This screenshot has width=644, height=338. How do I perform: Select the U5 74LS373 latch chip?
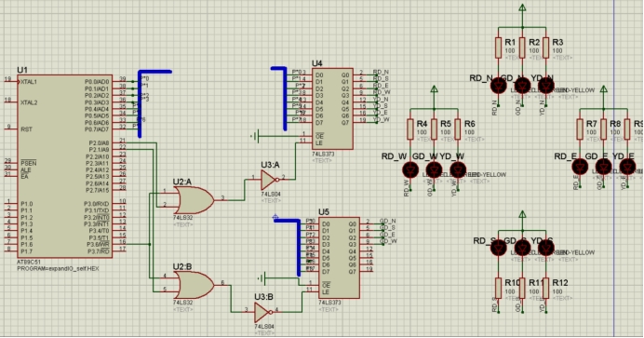click(x=339, y=258)
